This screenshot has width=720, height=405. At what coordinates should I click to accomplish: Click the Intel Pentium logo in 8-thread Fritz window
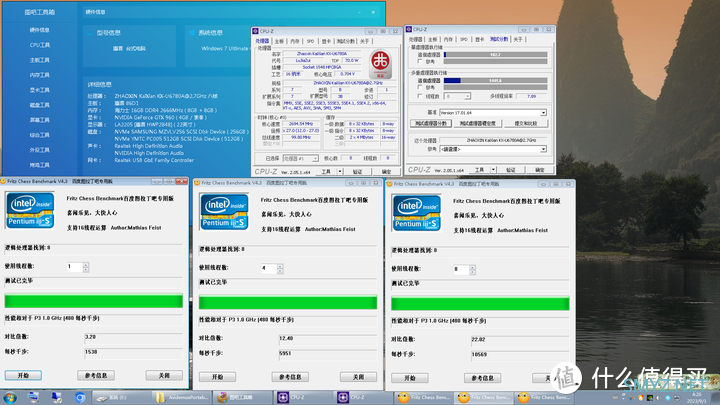point(416,214)
